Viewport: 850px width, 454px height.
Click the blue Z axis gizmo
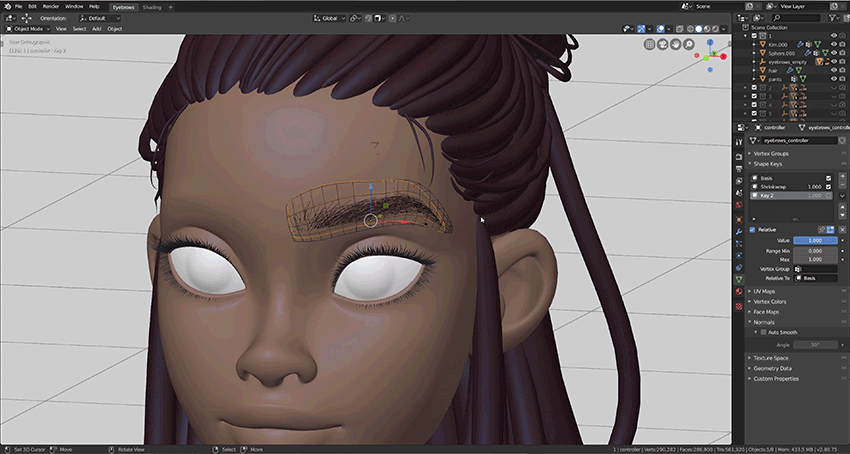point(710,42)
